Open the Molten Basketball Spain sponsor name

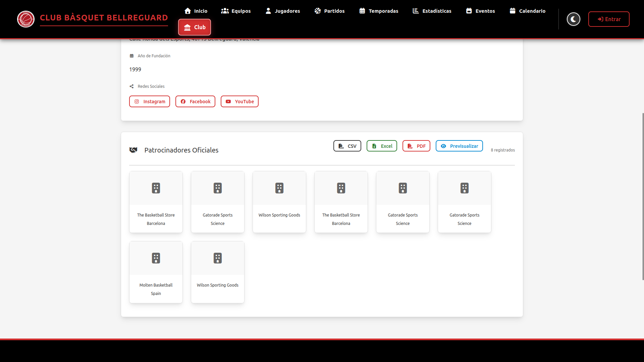(156, 289)
